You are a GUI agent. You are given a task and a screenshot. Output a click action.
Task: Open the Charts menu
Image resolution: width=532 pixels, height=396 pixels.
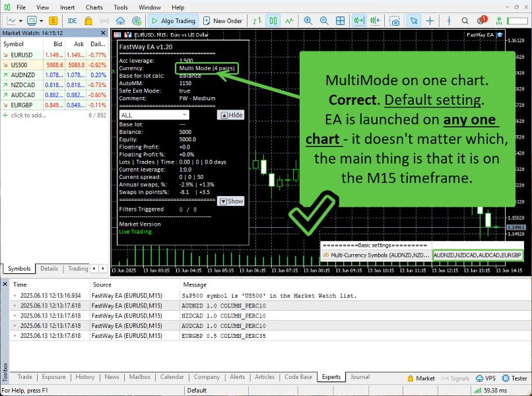(94, 7)
